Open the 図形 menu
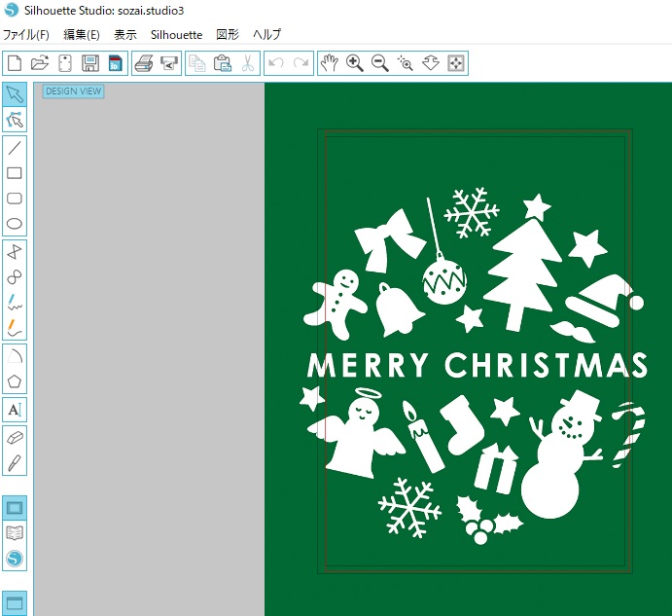The height and width of the screenshot is (616, 672). [227, 34]
